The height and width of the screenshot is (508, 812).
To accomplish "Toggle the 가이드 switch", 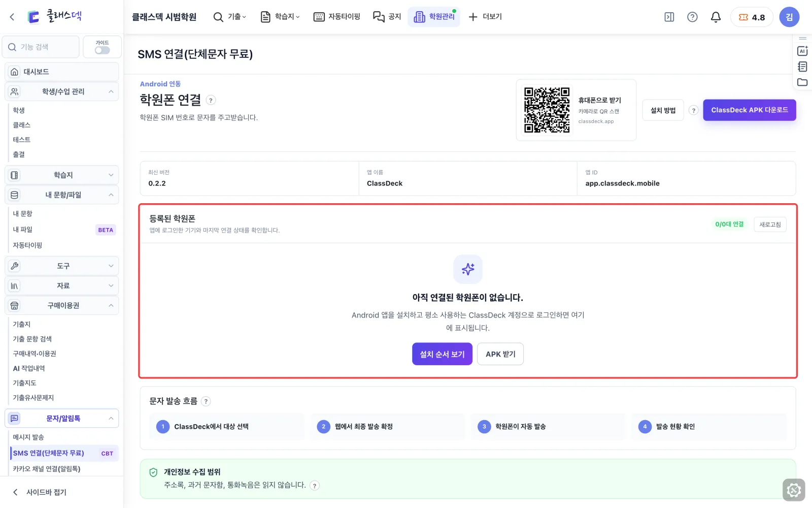I will [102, 50].
